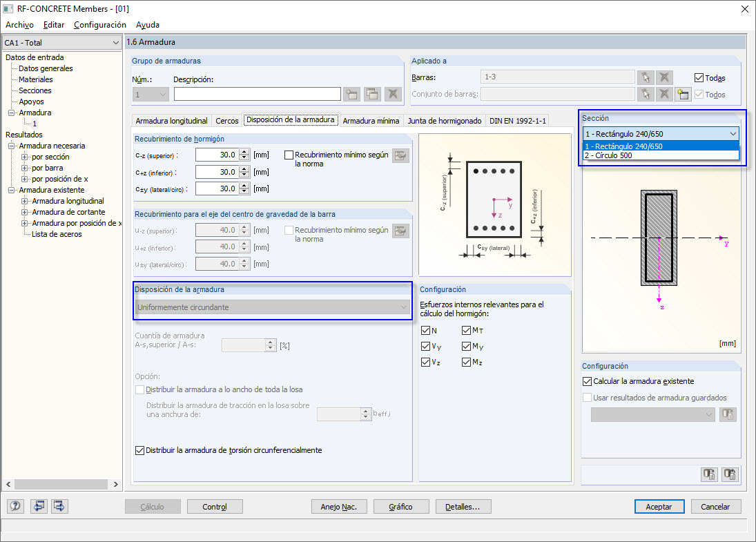
Task: Increase c-z (superior) cover with up spinner
Action: click(x=244, y=152)
